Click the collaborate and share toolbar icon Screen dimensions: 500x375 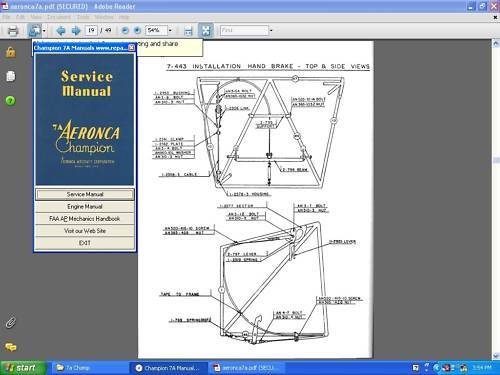pyautogui.click(x=35, y=31)
